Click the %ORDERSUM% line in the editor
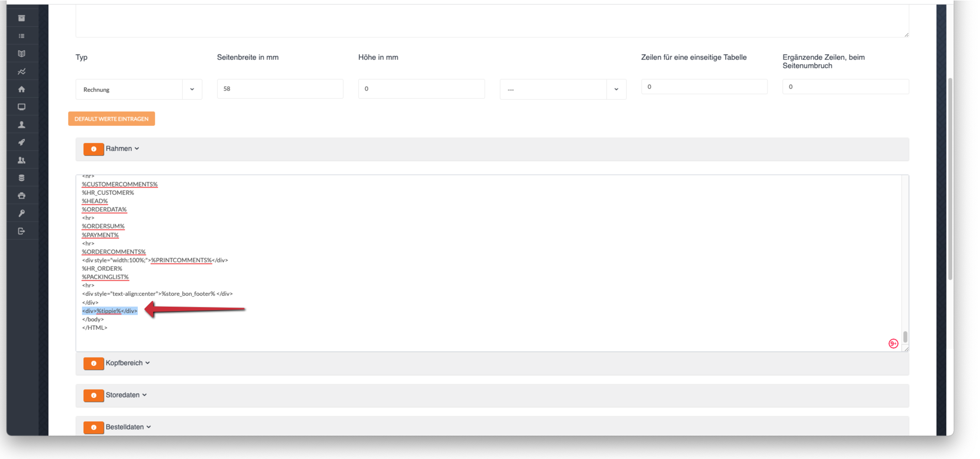The height and width of the screenshot is (459, 980). tap(103, 226)
